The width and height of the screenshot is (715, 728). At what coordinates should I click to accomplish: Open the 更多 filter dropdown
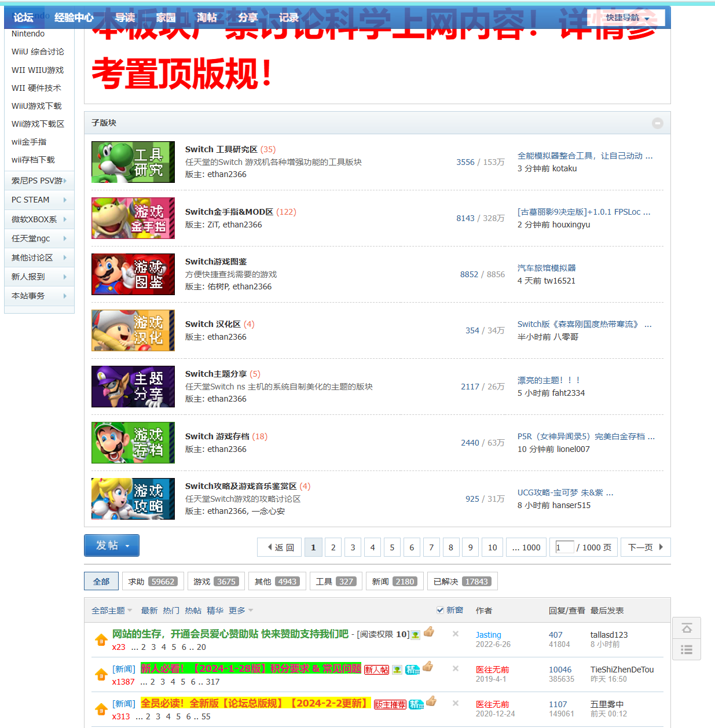240,610
